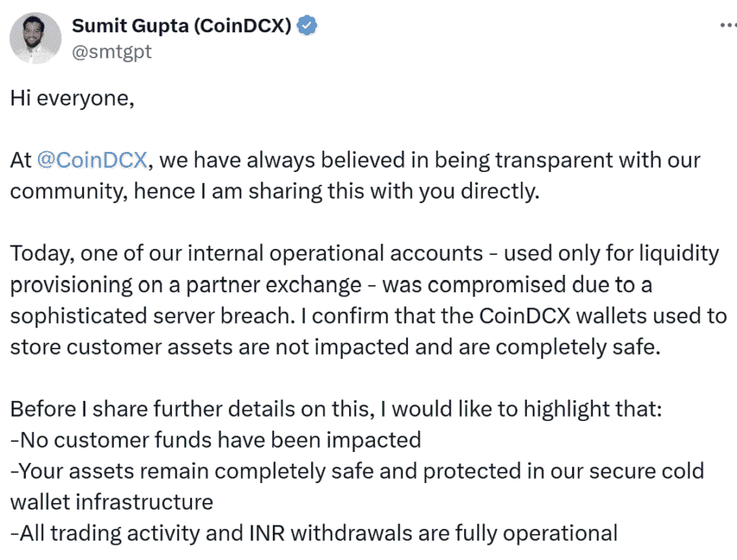Select the line 'provisioning on a partner exchange'
737x560 pixels.
tap(186, 285)
